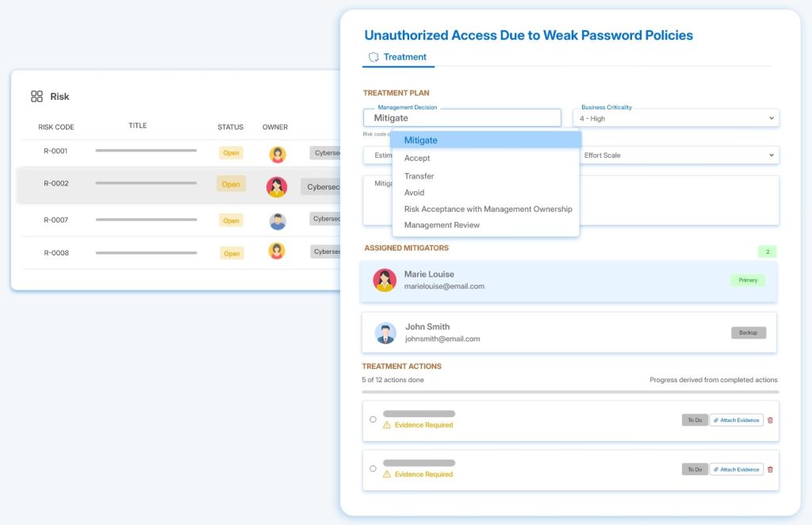The width and height of the screenshot is (812, 525).
Task: Click the Cybersecurity tag in row R-0001
Action: pyautogui.click(x=324, y=153)
